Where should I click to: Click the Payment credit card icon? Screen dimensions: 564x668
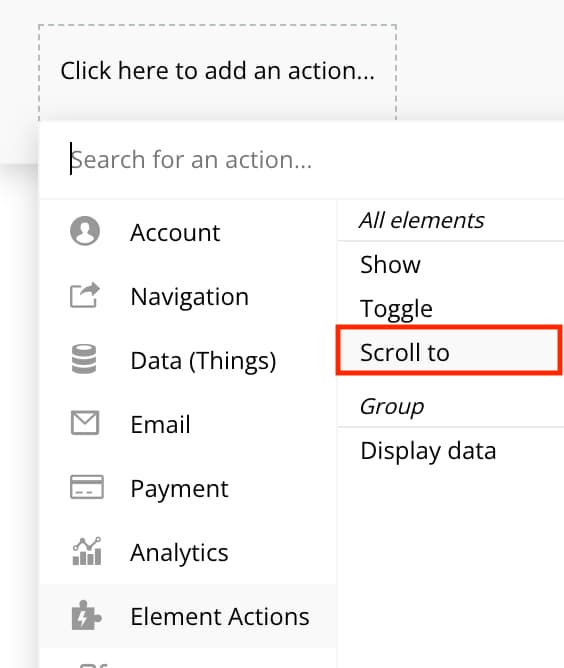[86, 487]
